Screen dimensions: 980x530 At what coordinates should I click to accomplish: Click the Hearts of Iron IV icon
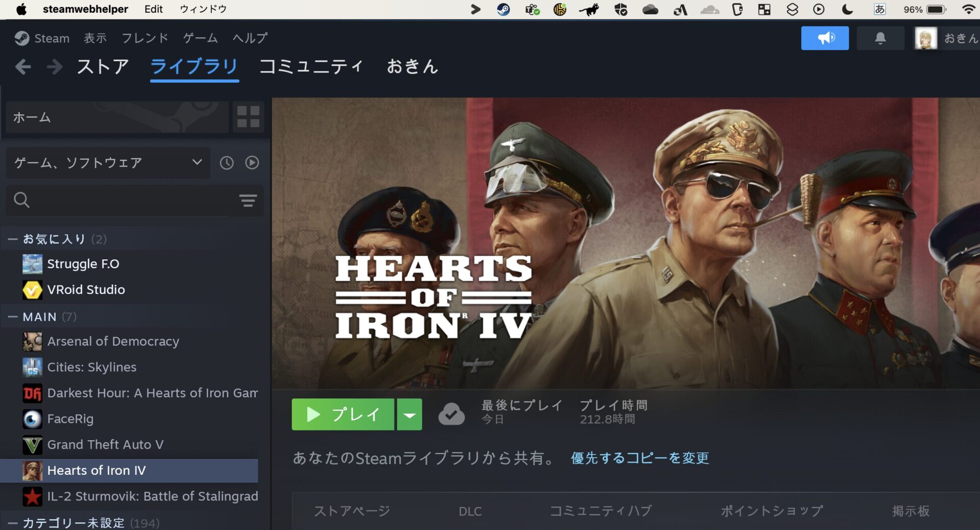point(32,471)
